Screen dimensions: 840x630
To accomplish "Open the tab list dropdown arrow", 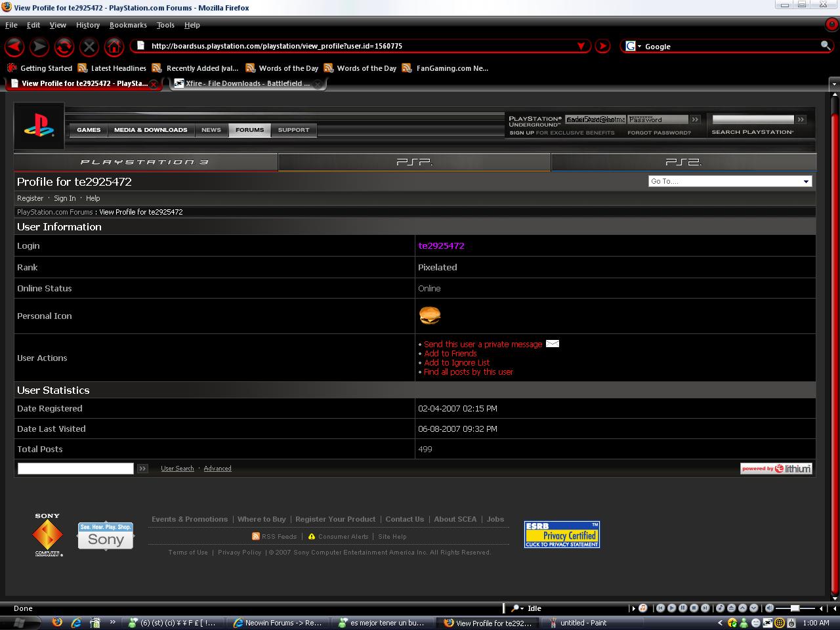I will coord(834,84).
